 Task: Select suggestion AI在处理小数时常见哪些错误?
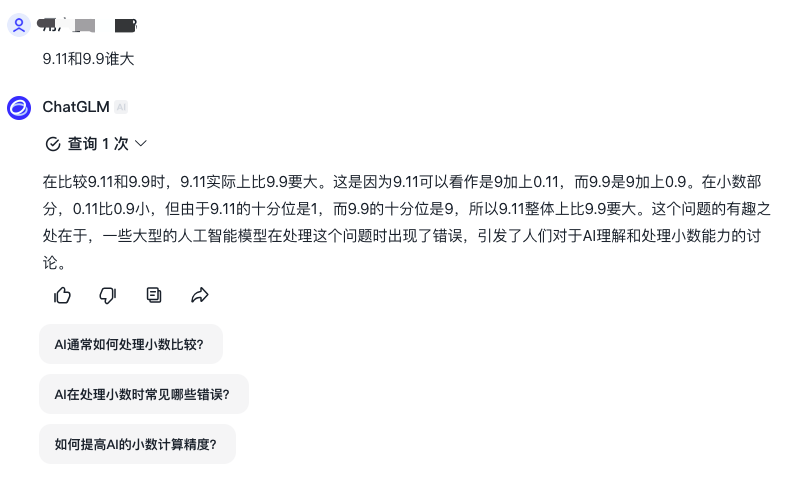pos(143,394)
